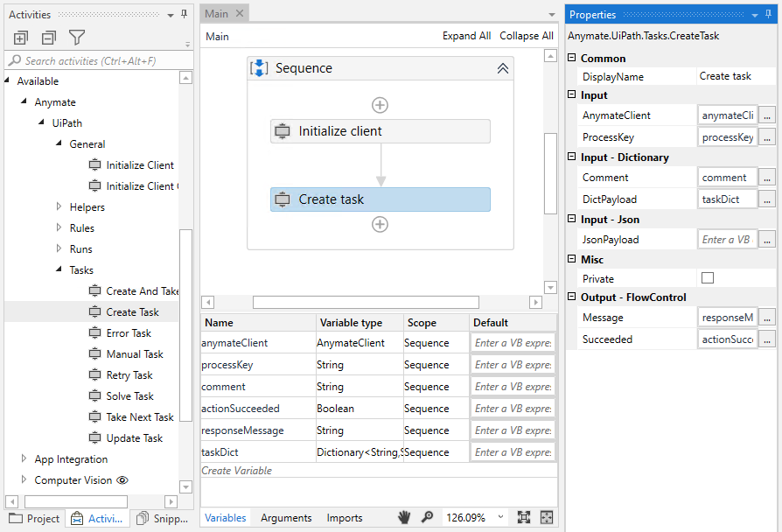Click the expand-all icon in Activities toolbar
Image resolution: width=782 pixels, height=532 pixels.
pyautogui.click(x=20, y=38)
